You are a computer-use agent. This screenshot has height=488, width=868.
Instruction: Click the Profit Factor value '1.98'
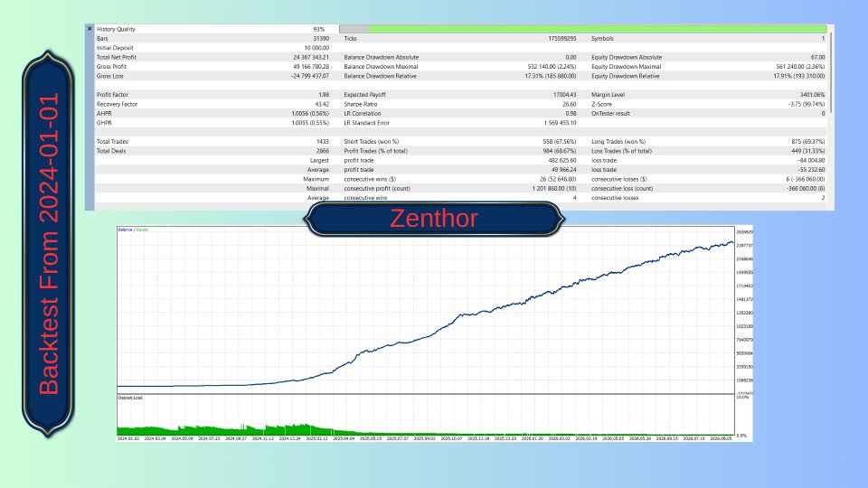coord(324,95)
